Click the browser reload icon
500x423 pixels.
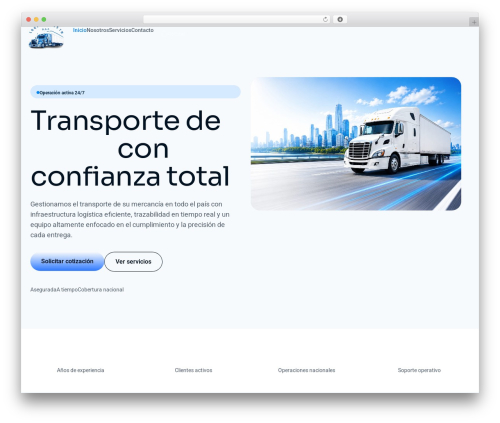coord(325,20)
